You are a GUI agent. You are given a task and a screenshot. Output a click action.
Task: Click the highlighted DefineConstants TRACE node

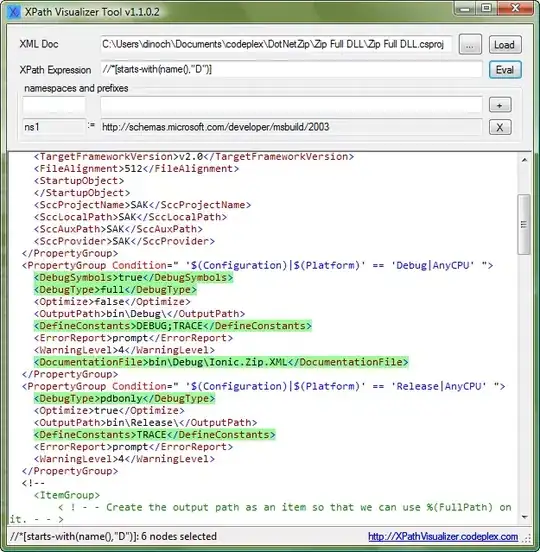(155, 435)
